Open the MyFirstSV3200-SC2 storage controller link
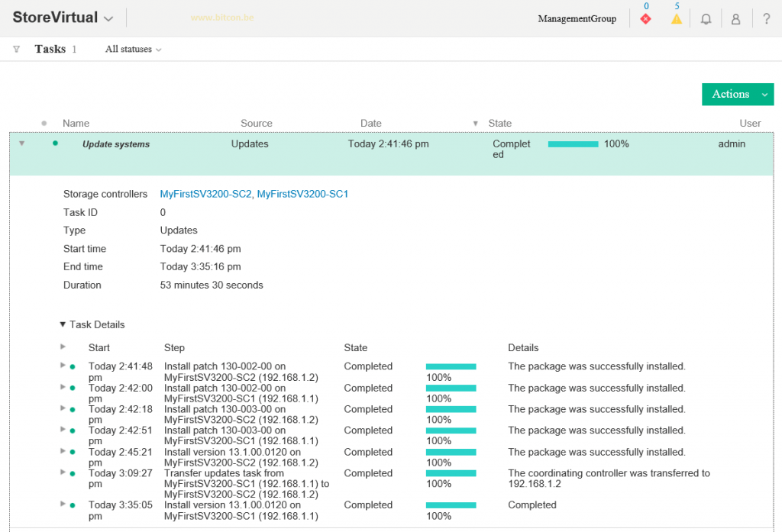The height and width of the screenshot is (532, 782). click(x=205, y=194)
